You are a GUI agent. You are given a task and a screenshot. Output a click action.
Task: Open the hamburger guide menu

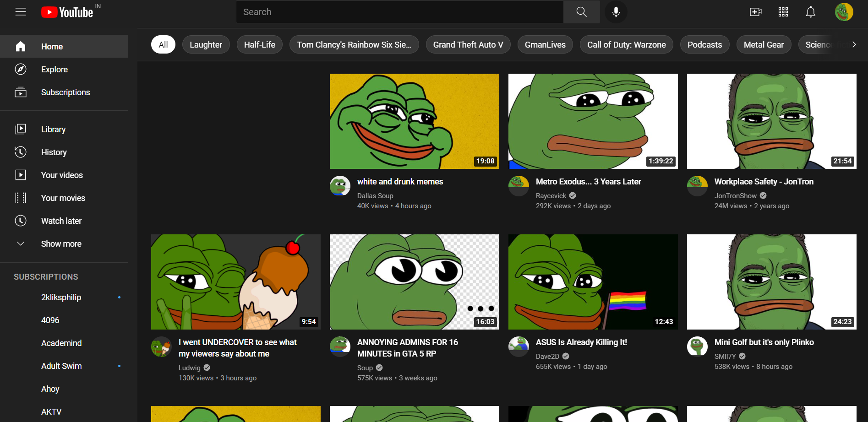coord(21,12)
